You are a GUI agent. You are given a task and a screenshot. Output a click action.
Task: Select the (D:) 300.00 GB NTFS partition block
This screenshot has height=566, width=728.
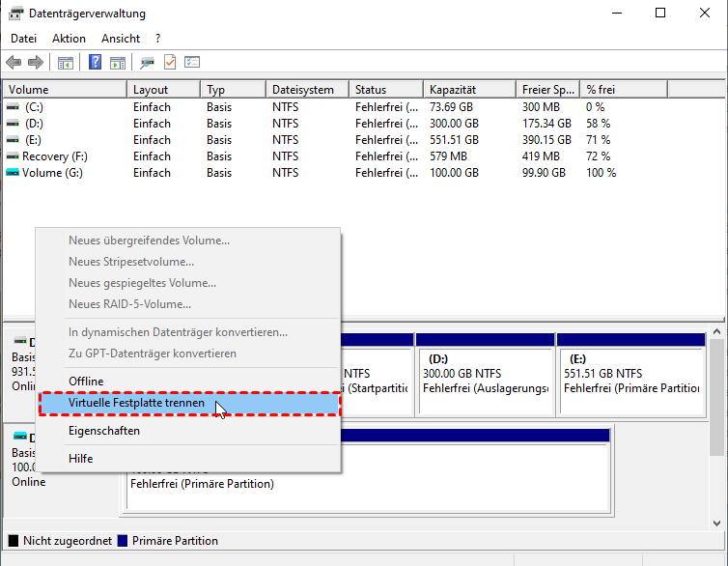click(x=486, y=374)
